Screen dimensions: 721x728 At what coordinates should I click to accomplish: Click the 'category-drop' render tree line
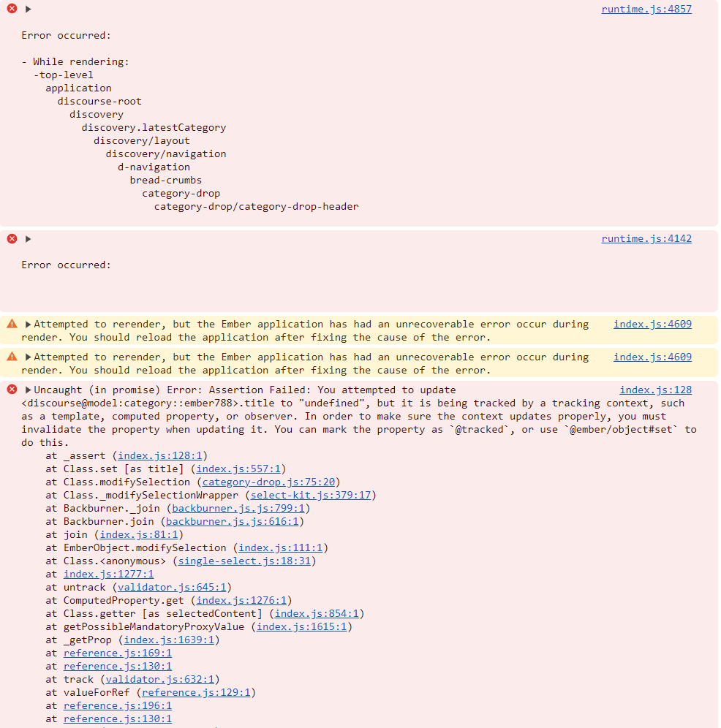pyautogui.click(x=181, y=193)
